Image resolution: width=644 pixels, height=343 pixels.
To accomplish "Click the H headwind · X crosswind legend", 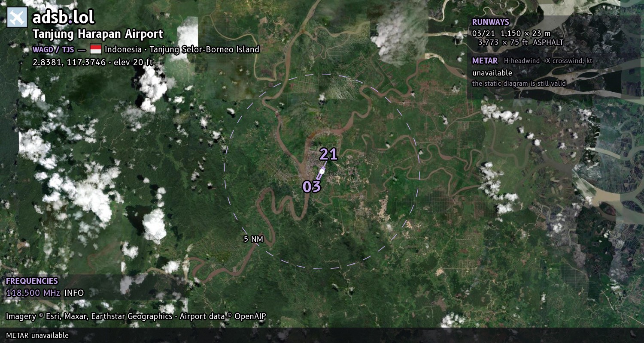I will (548, 61).
